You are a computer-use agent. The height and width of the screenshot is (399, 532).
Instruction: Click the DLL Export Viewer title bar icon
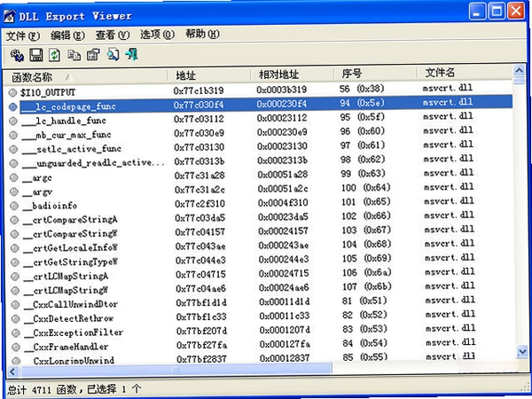[x=9, y=16]
